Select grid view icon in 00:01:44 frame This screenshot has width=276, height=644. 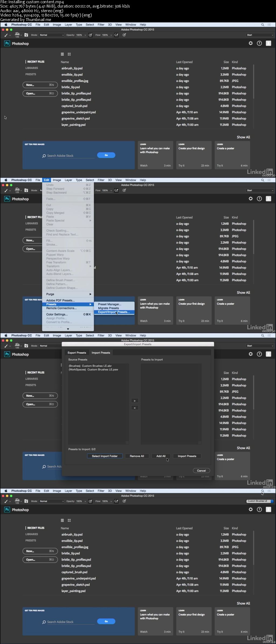(69, 520)
